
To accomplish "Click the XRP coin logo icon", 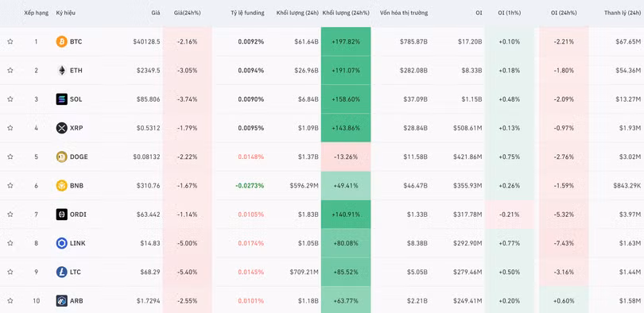I will click(x=61, y=128).
